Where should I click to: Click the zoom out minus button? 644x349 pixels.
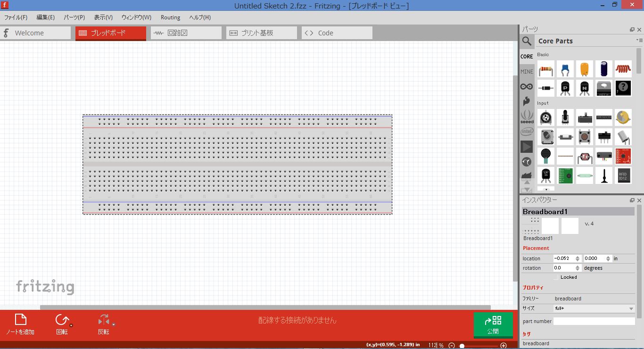click(x=452, y=345)
